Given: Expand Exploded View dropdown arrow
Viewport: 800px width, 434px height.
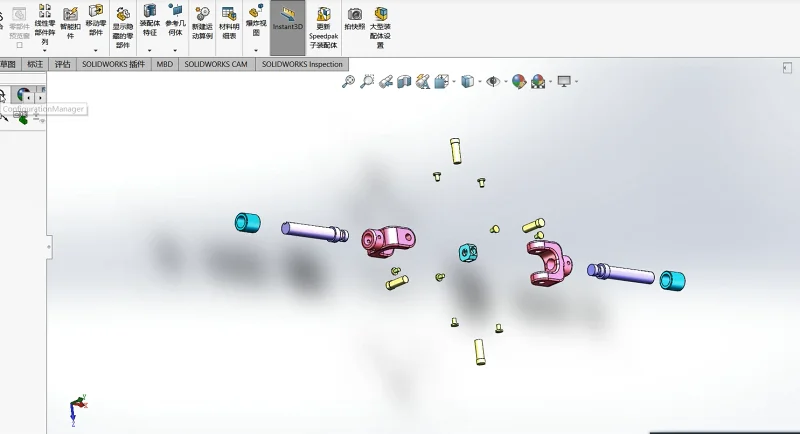Looking at the screenshot, I should pyautogui.click(x=256, y=50).
